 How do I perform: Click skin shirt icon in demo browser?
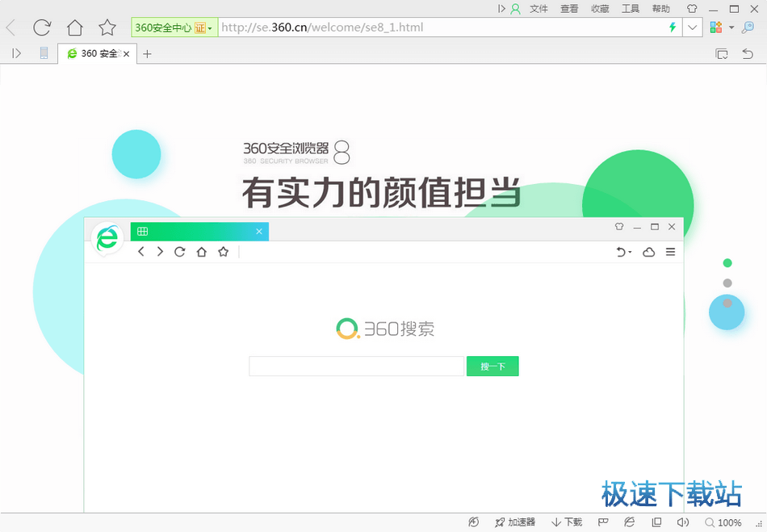coord(619,226)
